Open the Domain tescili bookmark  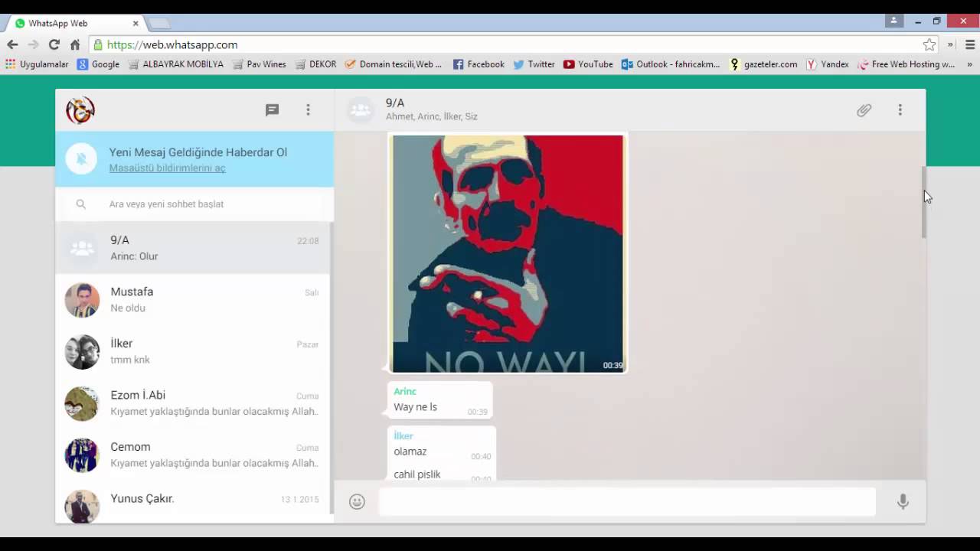[393, 64]
